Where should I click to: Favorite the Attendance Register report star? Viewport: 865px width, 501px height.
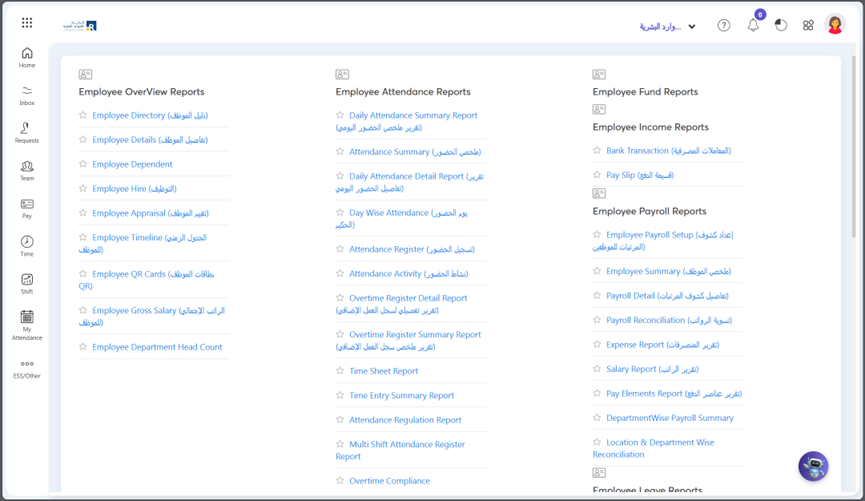click(340, 249)
